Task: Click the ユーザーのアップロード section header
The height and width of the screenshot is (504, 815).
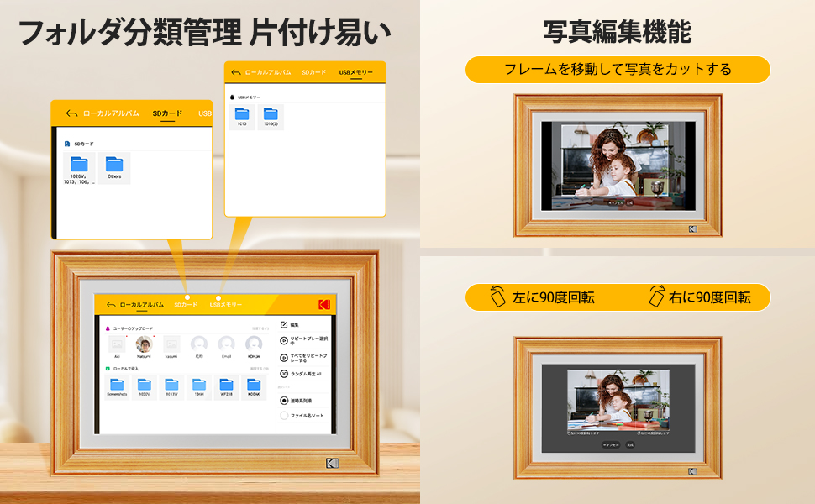Action: click(133, 328)
